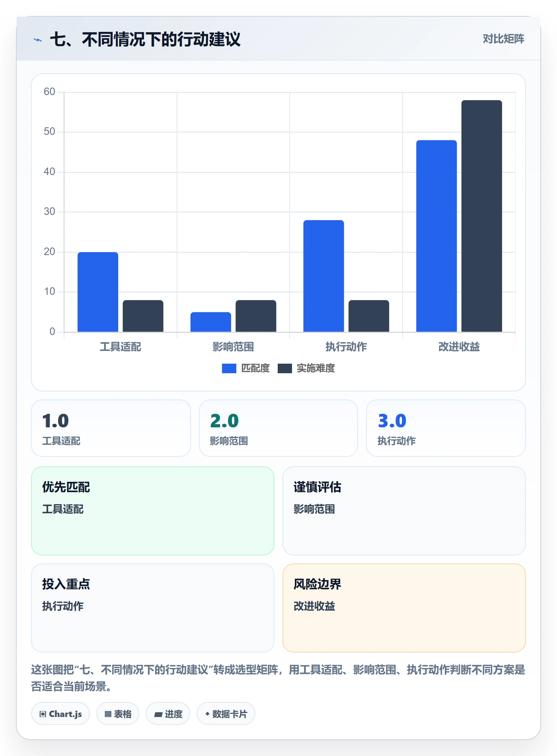Select the blue 匹配度 bar for 工具适配

click(x=98, y=292)
